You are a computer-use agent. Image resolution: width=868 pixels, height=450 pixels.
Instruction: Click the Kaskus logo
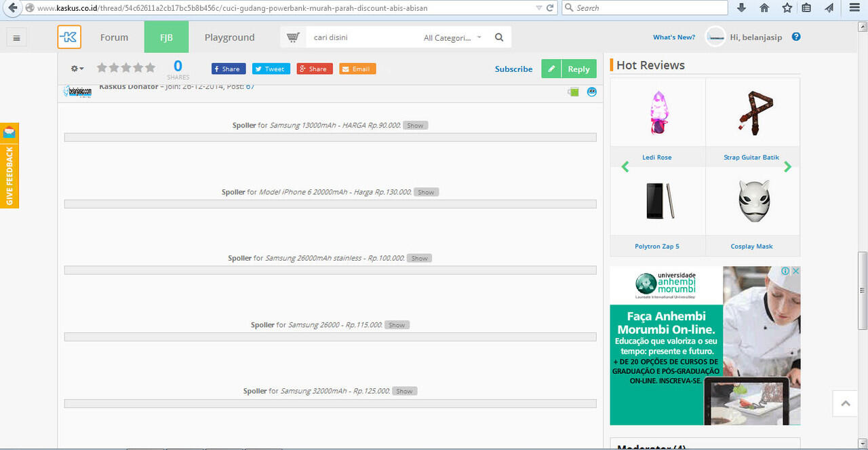click(x=69, y=37)
